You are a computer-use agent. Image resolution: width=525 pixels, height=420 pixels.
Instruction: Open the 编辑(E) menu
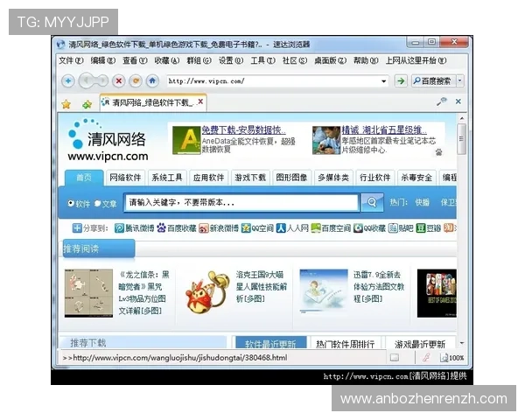(102, 60)
